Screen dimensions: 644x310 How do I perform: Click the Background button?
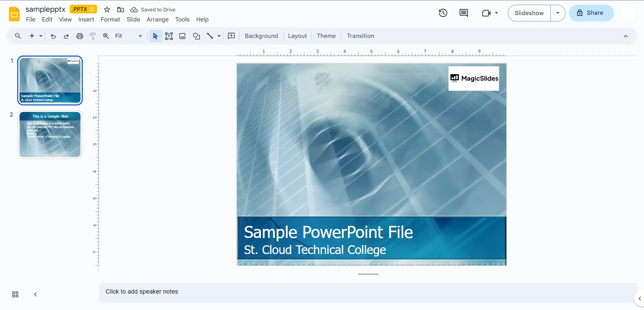point(261,36)
